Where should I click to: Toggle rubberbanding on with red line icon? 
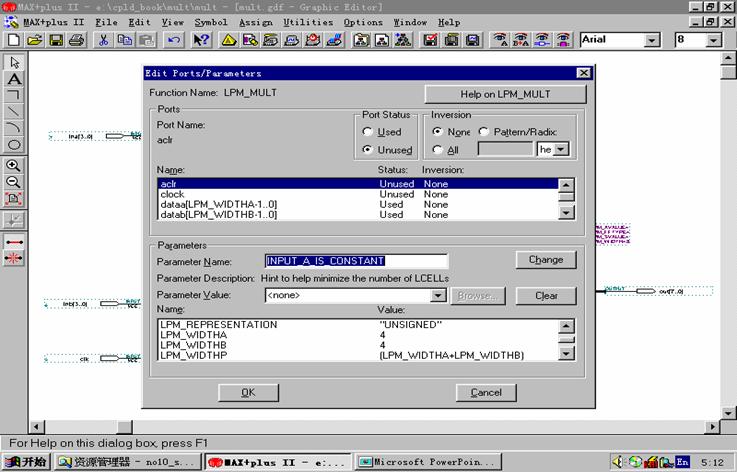coord(14,242)
